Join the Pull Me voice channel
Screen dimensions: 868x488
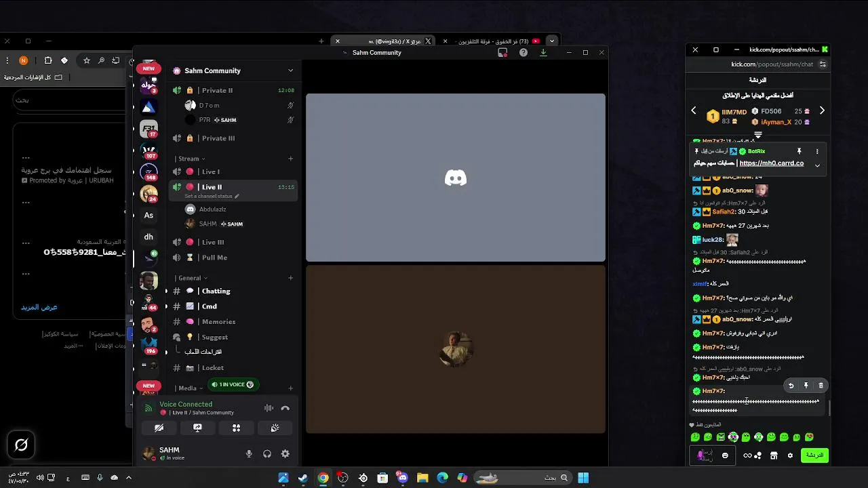(x=234, y=258)
